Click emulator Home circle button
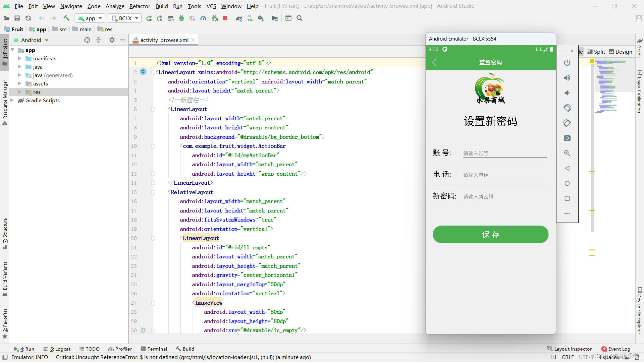The width and height of the screenshot is (644, 362). coord(567,183)
